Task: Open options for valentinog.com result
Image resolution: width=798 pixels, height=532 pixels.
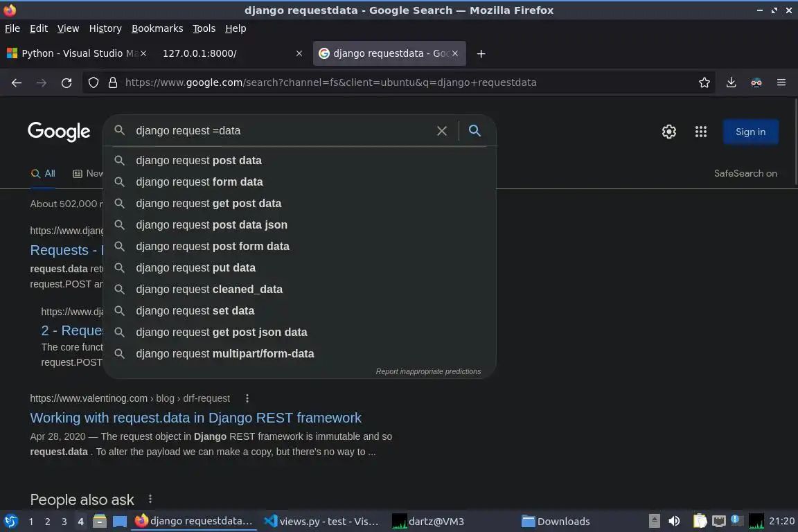Action: coord(247,398)
